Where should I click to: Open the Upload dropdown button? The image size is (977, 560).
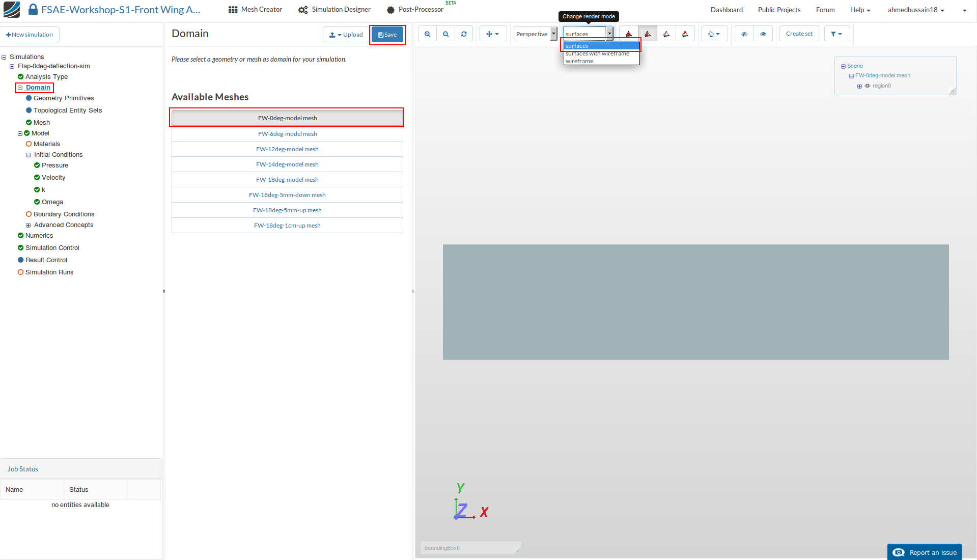pyautogui.click(x=346, y=35)
